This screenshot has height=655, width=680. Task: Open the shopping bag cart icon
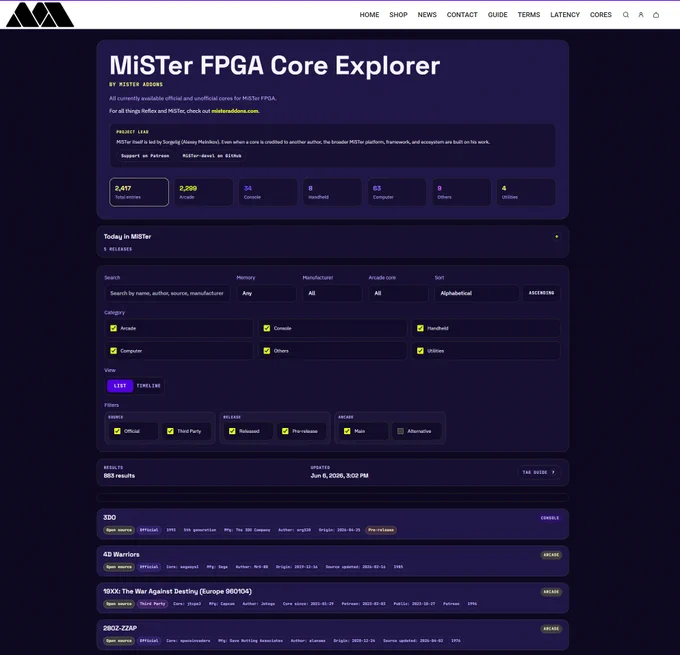656,15
